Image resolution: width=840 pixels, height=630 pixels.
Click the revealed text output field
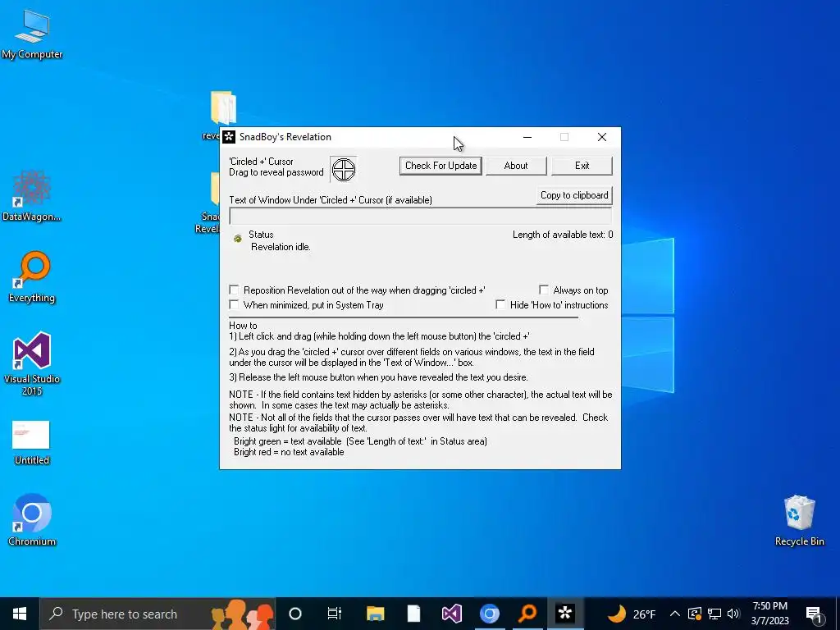coord(421,216)
